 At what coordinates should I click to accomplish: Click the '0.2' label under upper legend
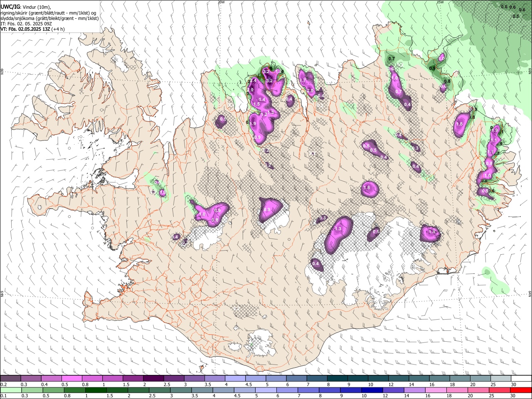pyautogui.click(x=3, y=384)
